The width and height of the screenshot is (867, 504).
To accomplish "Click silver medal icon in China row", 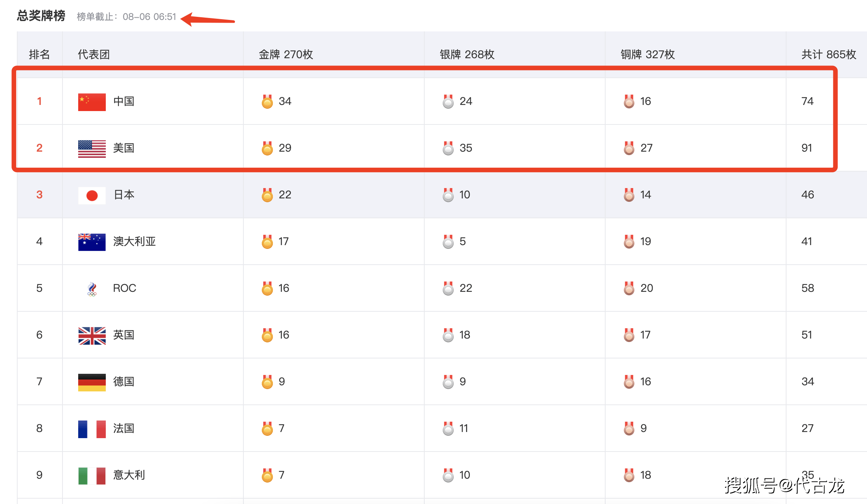I will [448, 101].
